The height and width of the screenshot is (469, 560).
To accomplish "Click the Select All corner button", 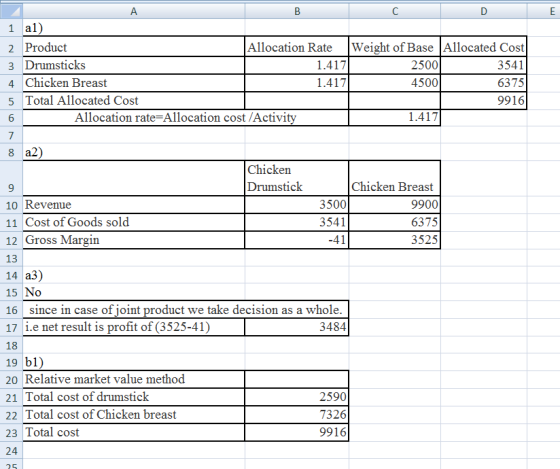I will coord(11,11).
